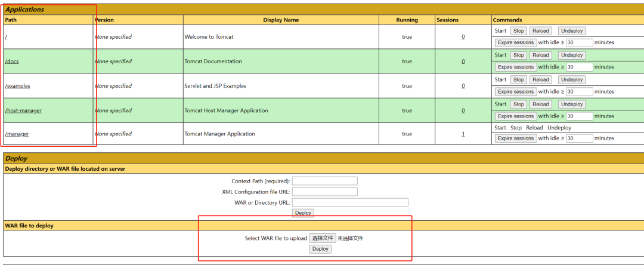
Task: Open the /docs application link
Action: pyautogui.click(x=12, y=61)
